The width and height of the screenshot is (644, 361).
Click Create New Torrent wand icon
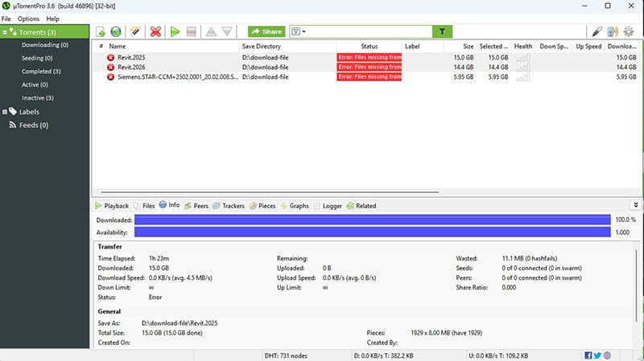pos(135,31)
